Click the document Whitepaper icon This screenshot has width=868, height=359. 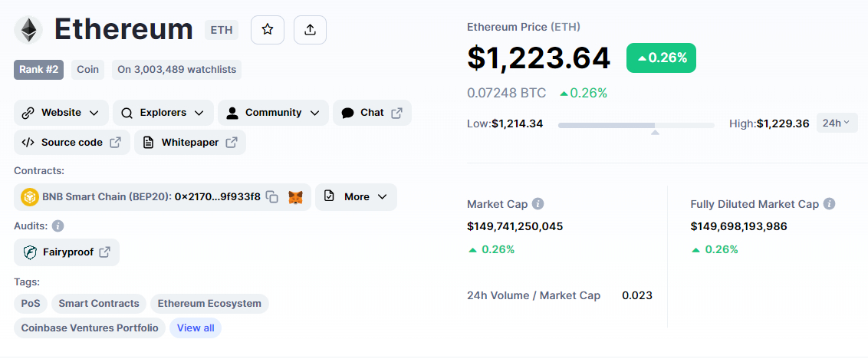click(148, 143)
